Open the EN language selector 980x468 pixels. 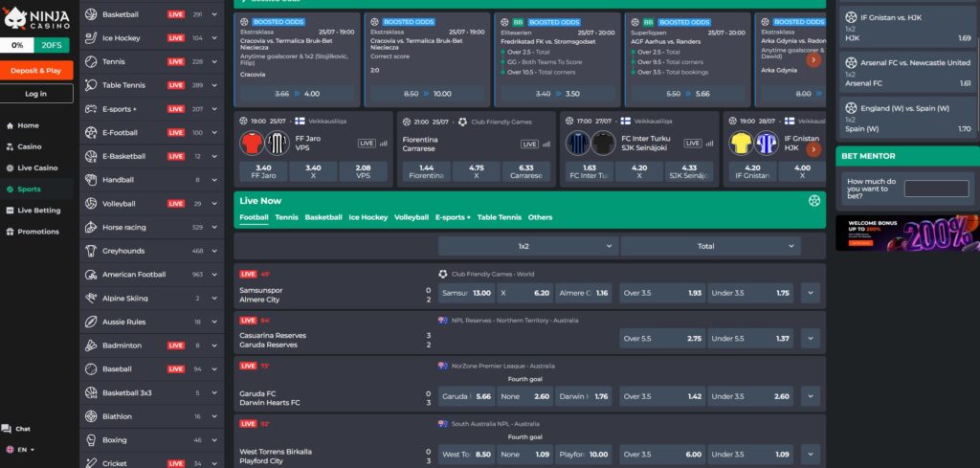[20, 449]
